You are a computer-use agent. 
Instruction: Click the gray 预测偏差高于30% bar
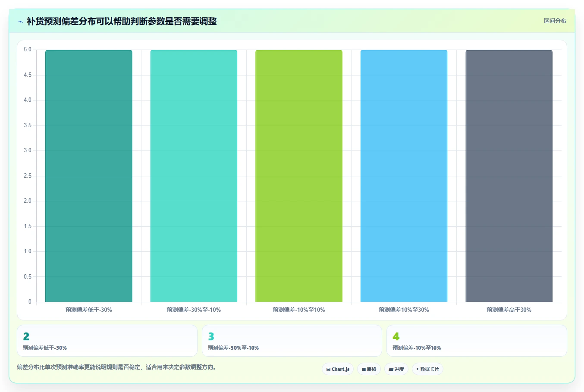pos(509,176)
